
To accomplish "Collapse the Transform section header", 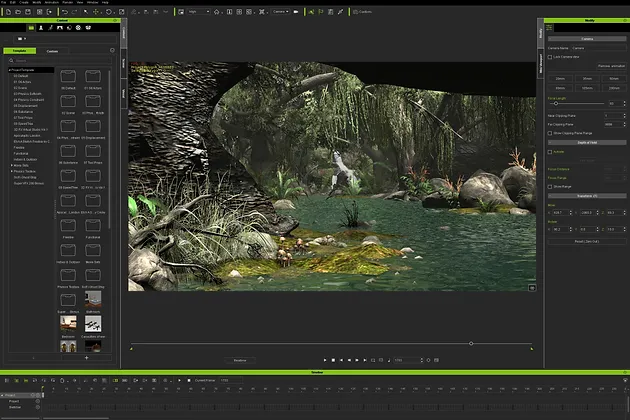I will (587, 196).
